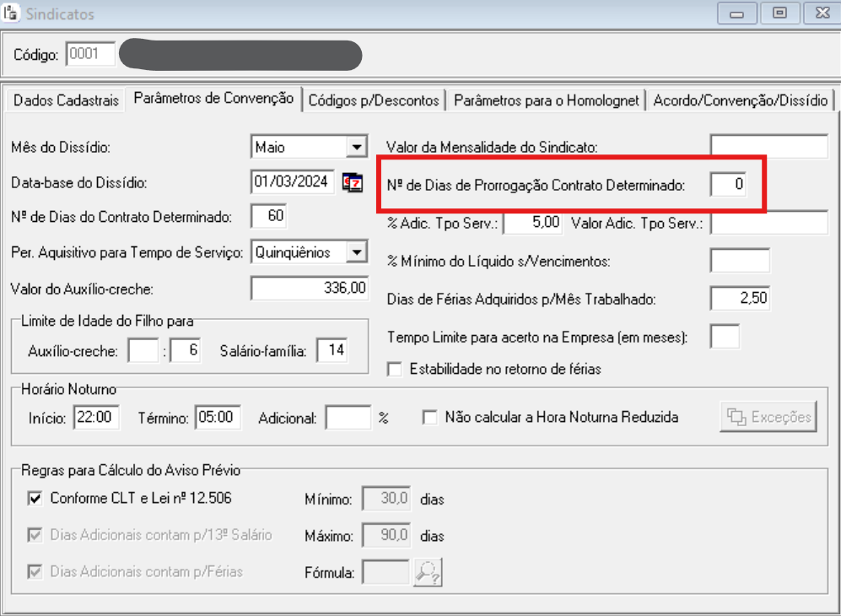This screenshot has width=841, height=616.
Task: Click the magnifier icon next to Fórmula
Action: [x=427, y=572]
